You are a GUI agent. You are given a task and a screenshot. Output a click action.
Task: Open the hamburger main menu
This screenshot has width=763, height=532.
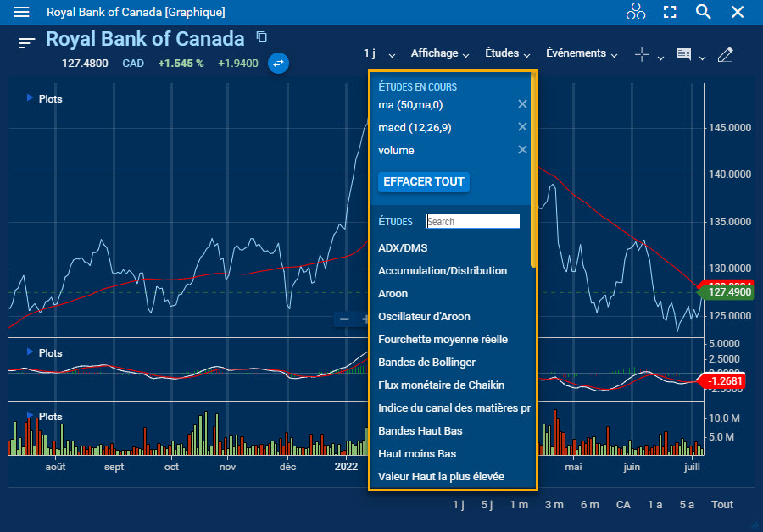click(22, 12)
